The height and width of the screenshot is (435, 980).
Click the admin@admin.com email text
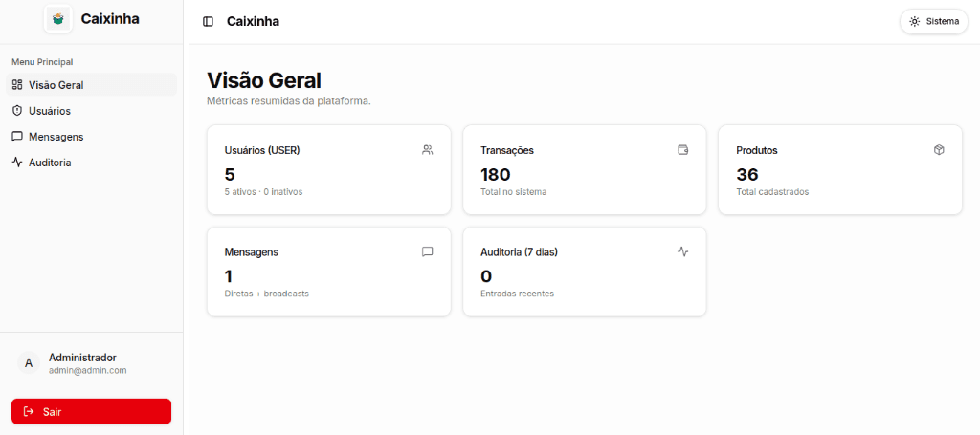pos(87,370)
